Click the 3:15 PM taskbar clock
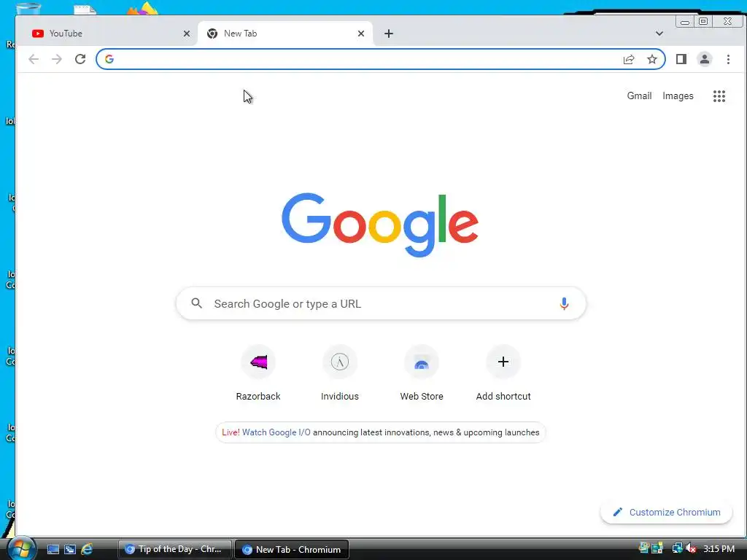747x560 pixels. point(719,549)
